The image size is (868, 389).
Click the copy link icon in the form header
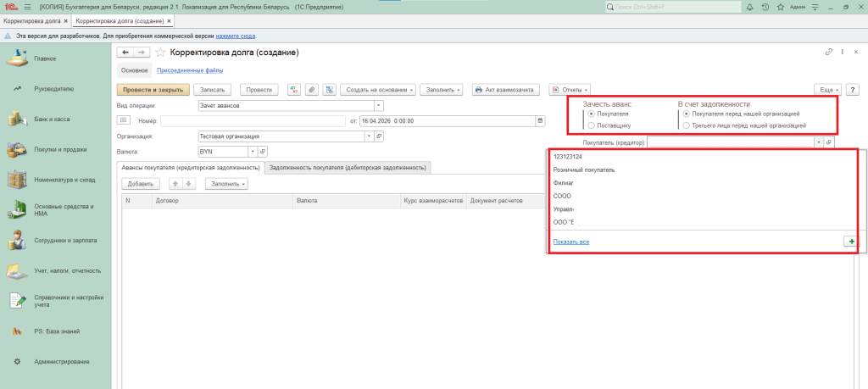click(828, 53)
